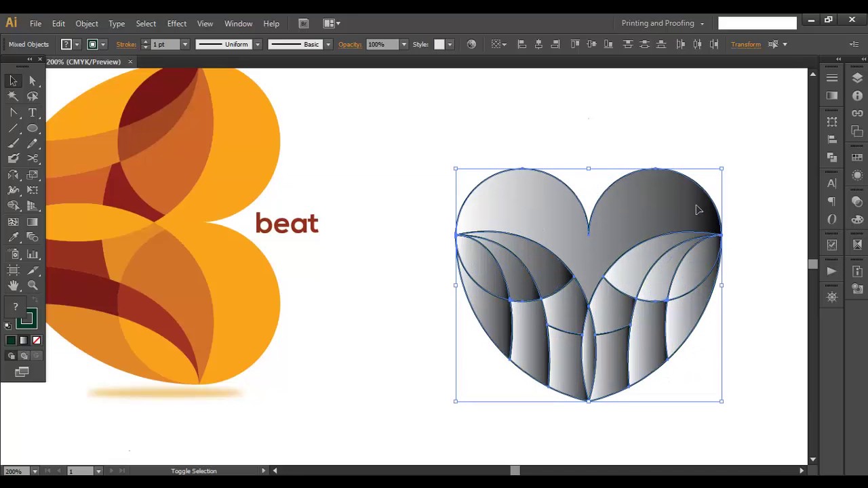Click the orange Stroke label link
The width and height of the screenshot is (868, 488).
(x=126, y=45)
